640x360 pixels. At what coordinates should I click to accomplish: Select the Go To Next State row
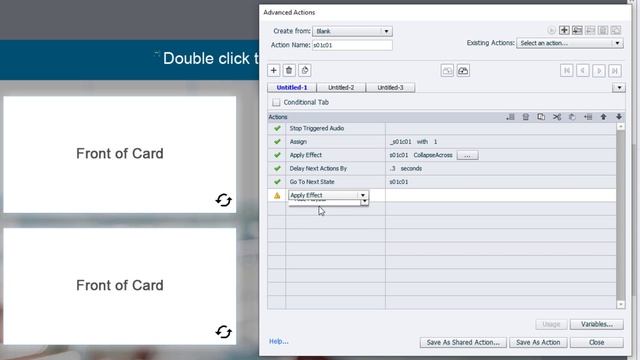pyautogui.click(x=442, y=182)
